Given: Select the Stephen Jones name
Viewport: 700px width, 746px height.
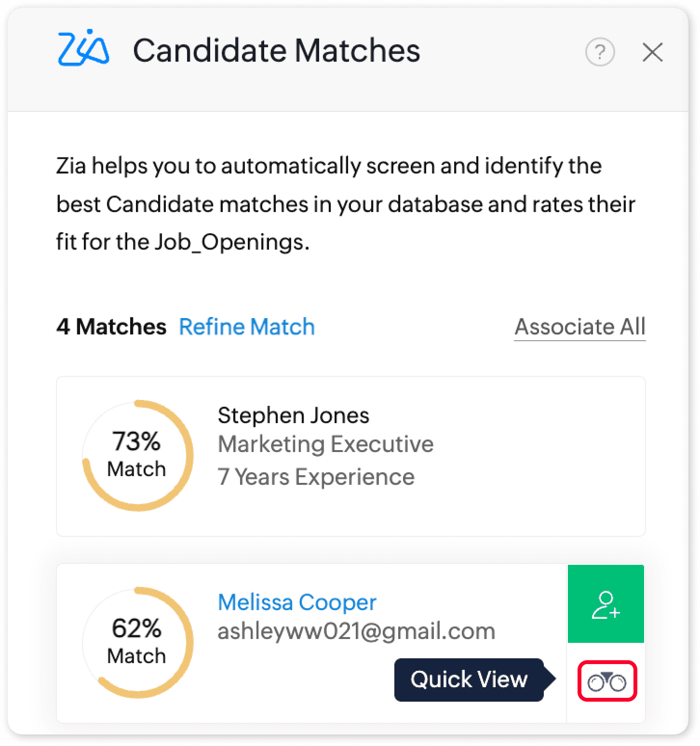Looking at the screenshot, I should 293,415.
